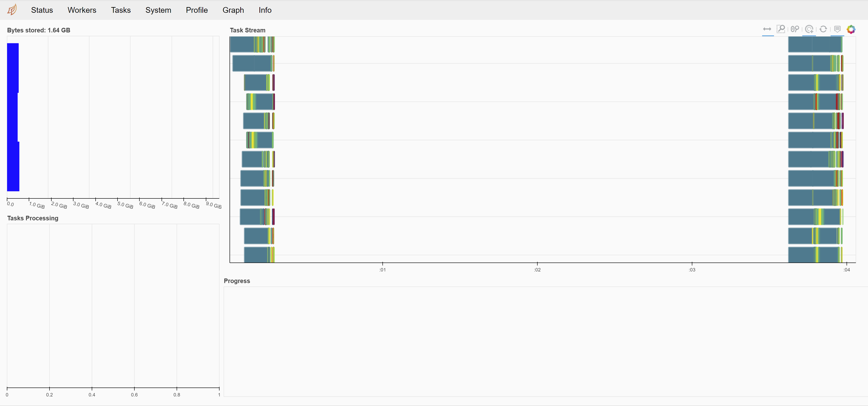Navigate to the Graph page
This screenshot has height=406, width=868.
233,10
